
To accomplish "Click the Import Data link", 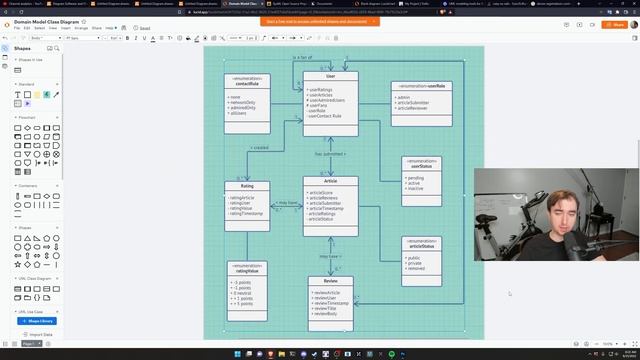I will [38, 335].
